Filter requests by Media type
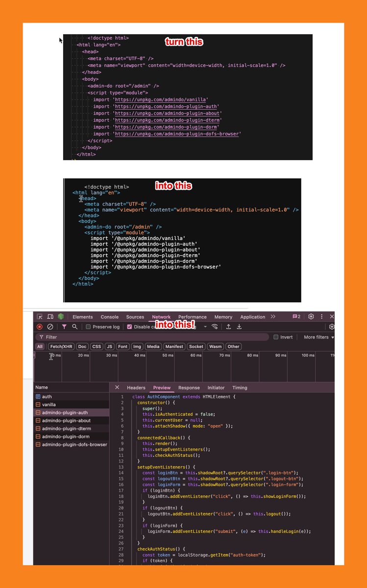The image size is (367, 588). point(153,346)
